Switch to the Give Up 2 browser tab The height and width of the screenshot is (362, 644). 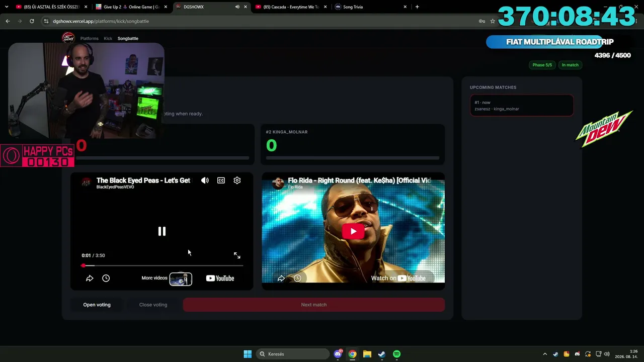pos(131,7)
